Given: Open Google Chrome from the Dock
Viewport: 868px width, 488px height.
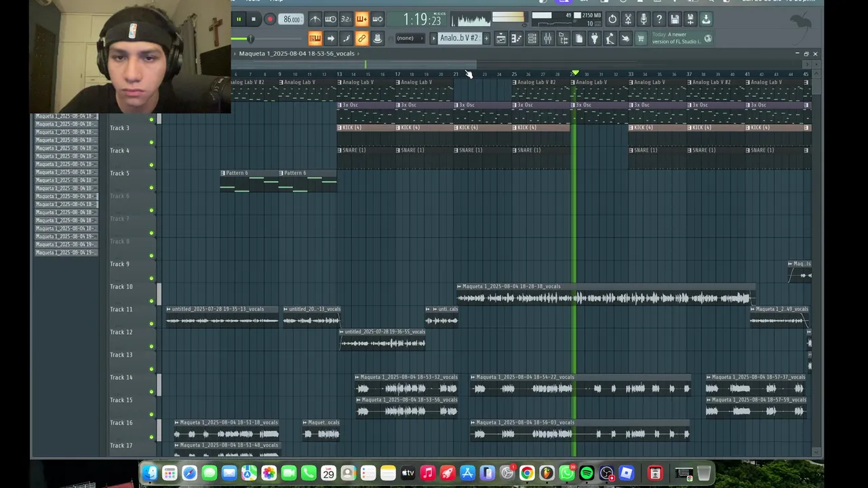Looking at the screenshot, I should (527, 473).
